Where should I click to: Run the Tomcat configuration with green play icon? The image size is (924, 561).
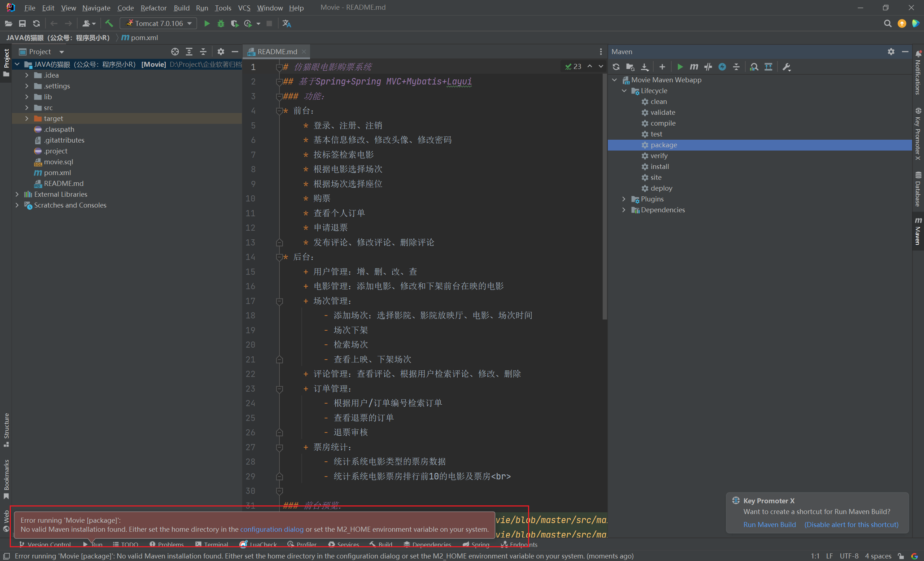click(206, 23)
